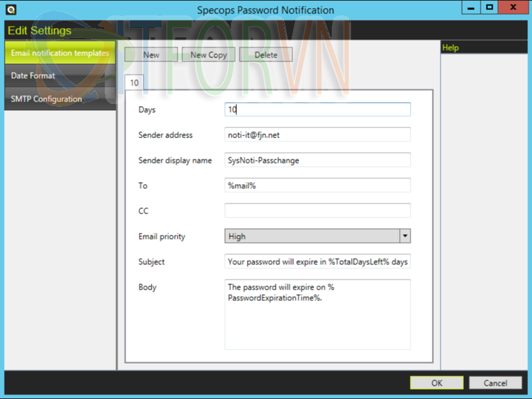Switch to the template tab labeled 10
The height and width of the screenshot is (399, 532).
click(x=134, y=83)
